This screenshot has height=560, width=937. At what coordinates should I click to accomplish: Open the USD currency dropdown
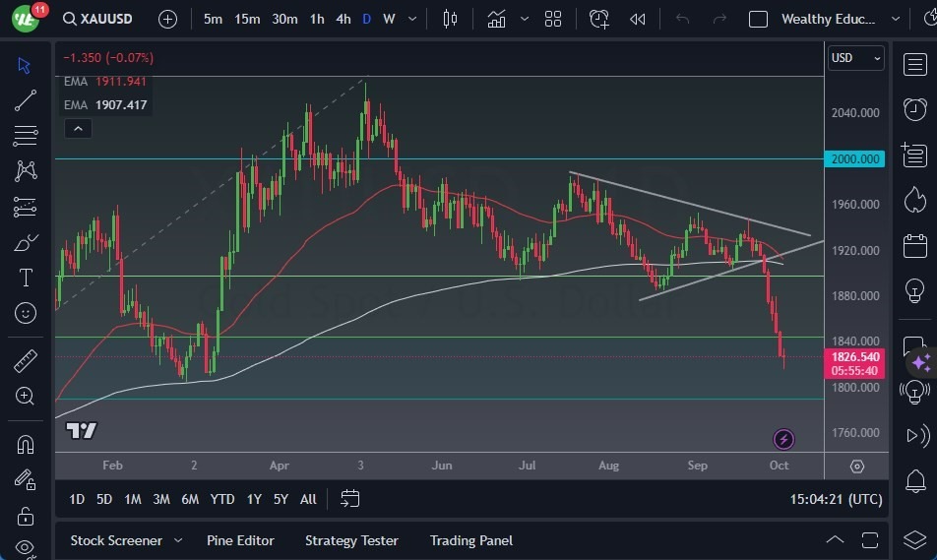[856, 58]
